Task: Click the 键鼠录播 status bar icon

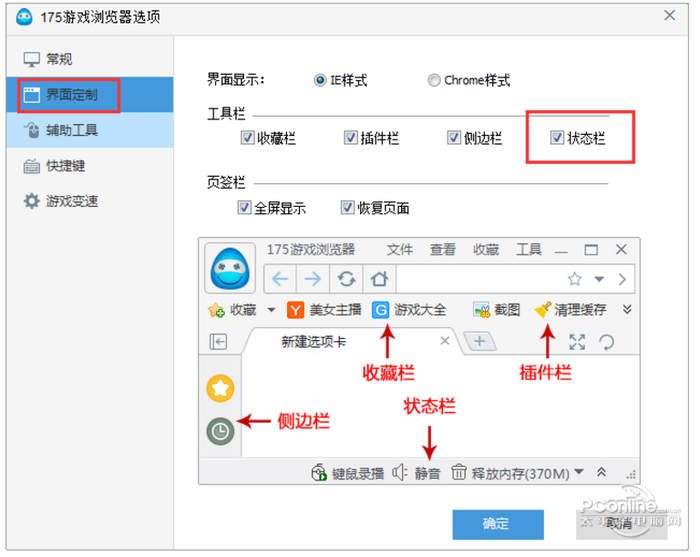Action: (x=319, y=473)
